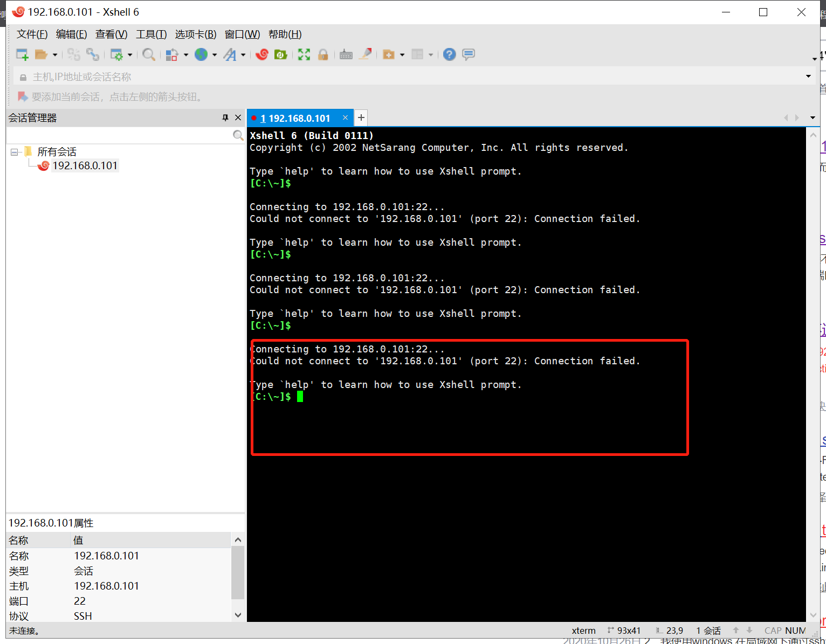Close the 会话管理器 panel
Viewport: 826px width, 644px height.
point(238,117)
